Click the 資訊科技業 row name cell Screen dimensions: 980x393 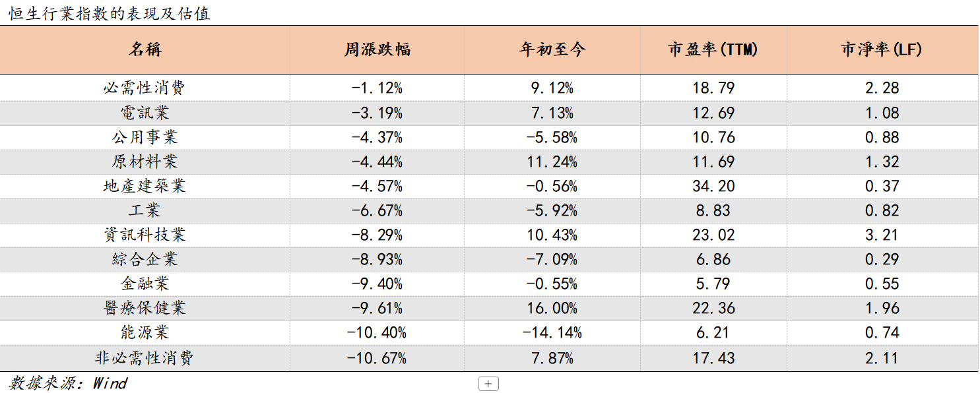pyautogui.click(x=145, y=235)
